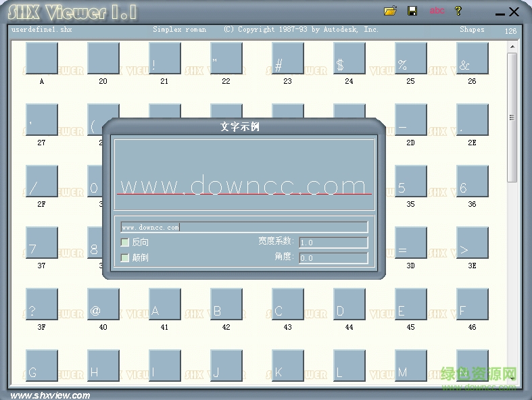Select shape tile labeled 20
Image resolution: width=532 pixels, height=400 pixels.
pos(103,58)
